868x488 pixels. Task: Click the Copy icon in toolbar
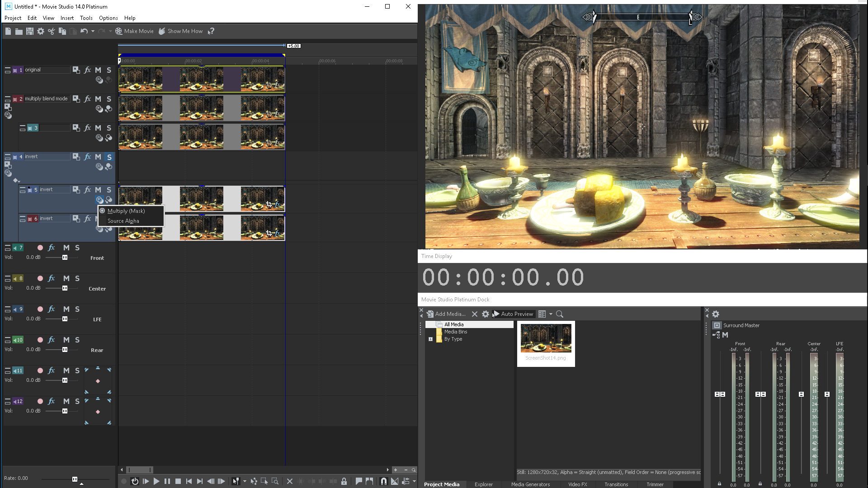point(62,31)
